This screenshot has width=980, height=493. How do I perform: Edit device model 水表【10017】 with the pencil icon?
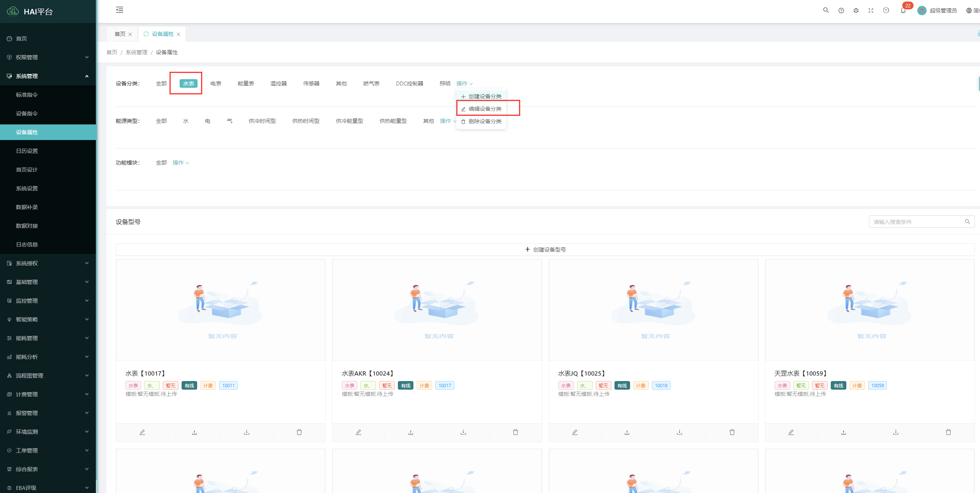point(142,432)
